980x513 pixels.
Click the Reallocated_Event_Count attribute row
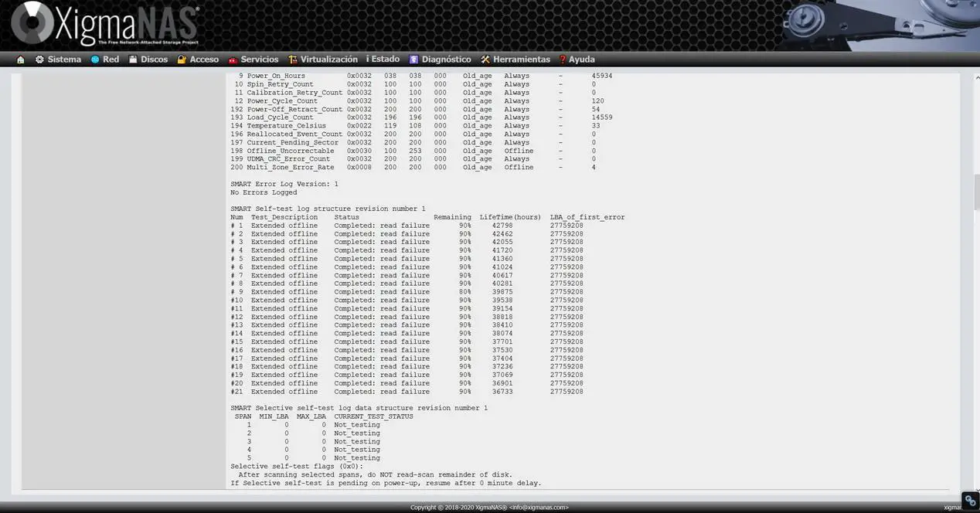pyautogui.click(x=421, y=134)
